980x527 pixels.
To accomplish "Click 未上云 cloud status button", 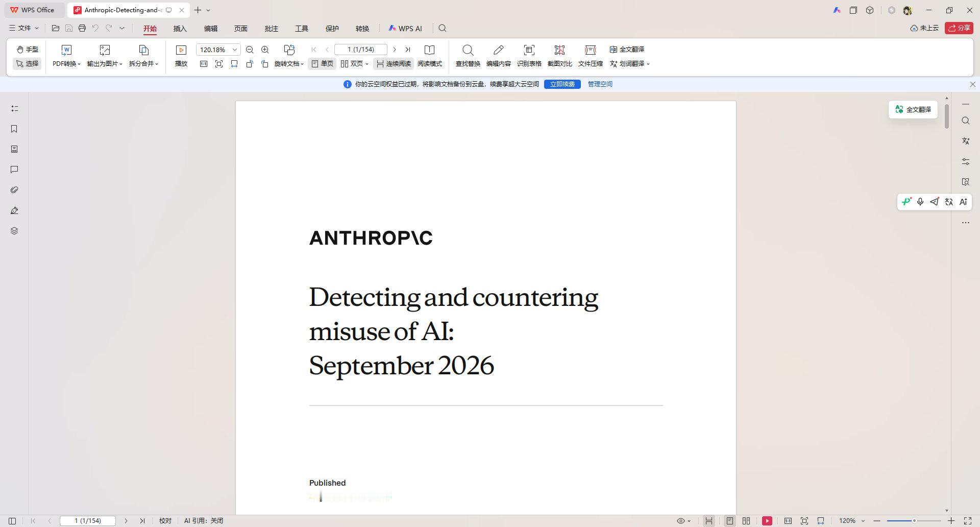I will (924, 28).
